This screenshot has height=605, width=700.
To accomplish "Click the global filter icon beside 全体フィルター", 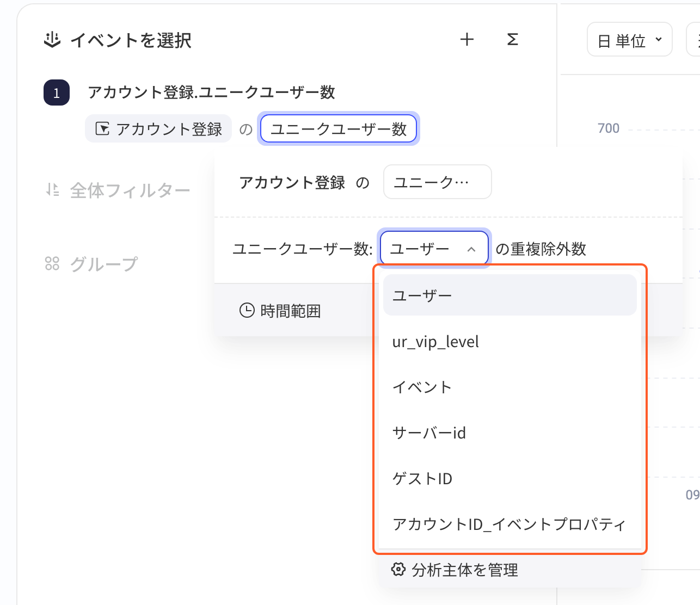I will coord(52,190).
